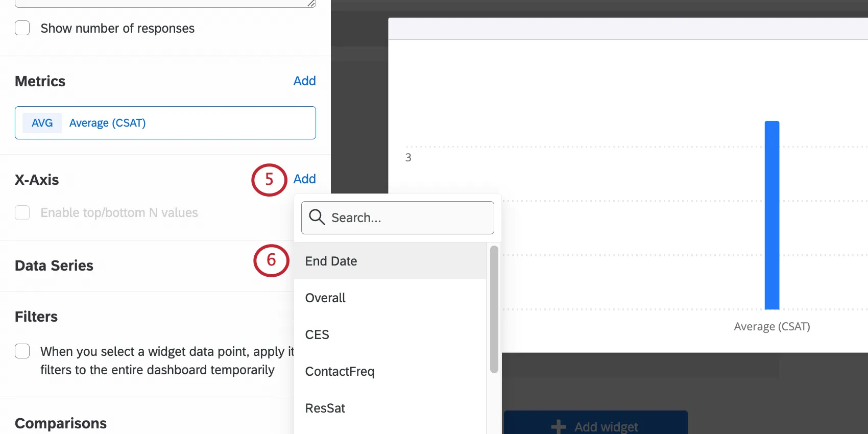868x434 pixels.
Task: Choose Overall in the field list
Action: [325, 298]
